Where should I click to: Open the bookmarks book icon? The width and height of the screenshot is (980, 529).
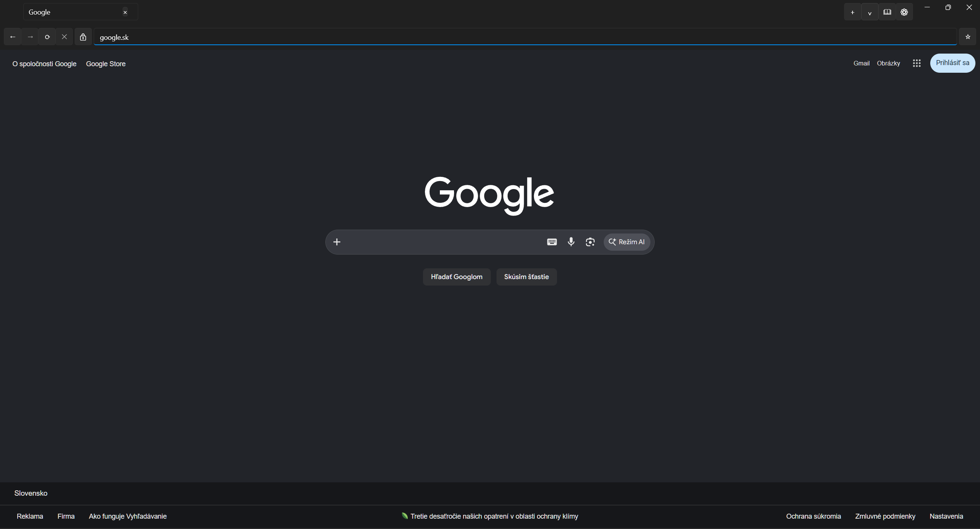(887, 12)
